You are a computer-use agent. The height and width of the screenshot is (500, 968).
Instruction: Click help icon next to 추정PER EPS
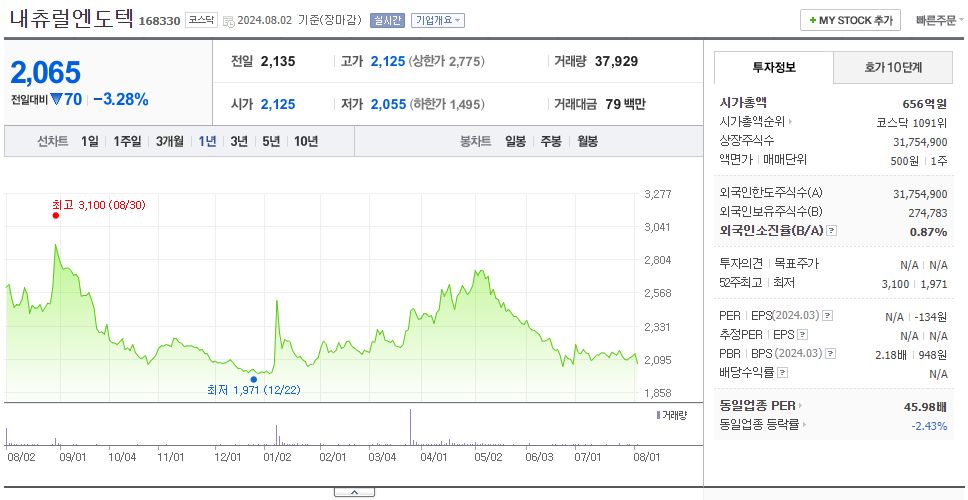click(802, 335)
